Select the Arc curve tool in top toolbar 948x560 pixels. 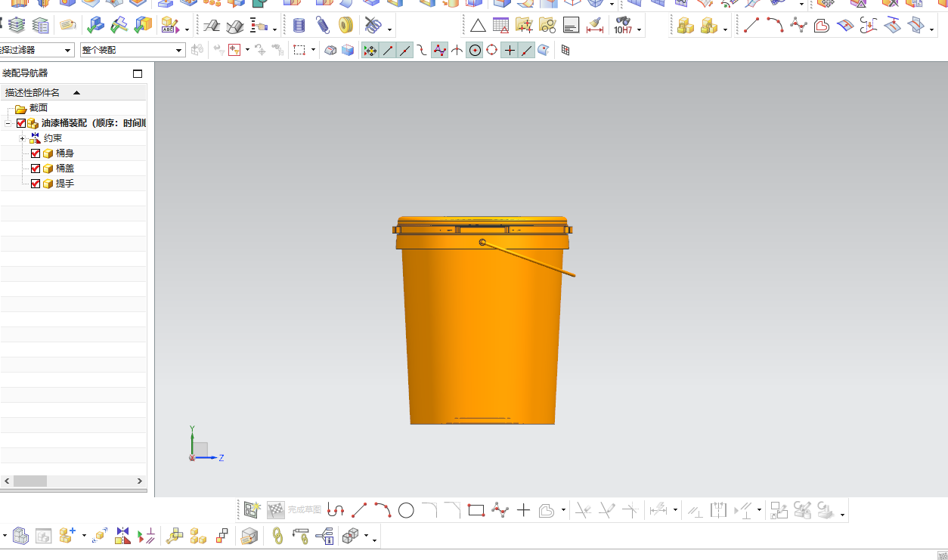775,25
